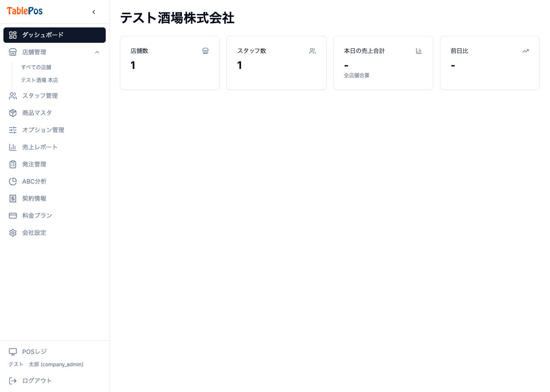
Task: Open テスト酒場 本店 store page
Action: (x=39, y=80)
